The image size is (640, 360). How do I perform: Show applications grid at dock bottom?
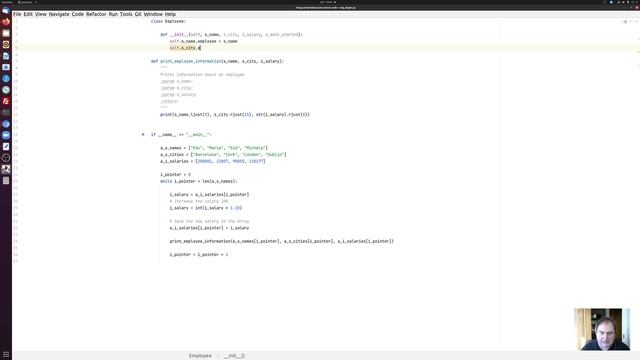coord(6,355)
